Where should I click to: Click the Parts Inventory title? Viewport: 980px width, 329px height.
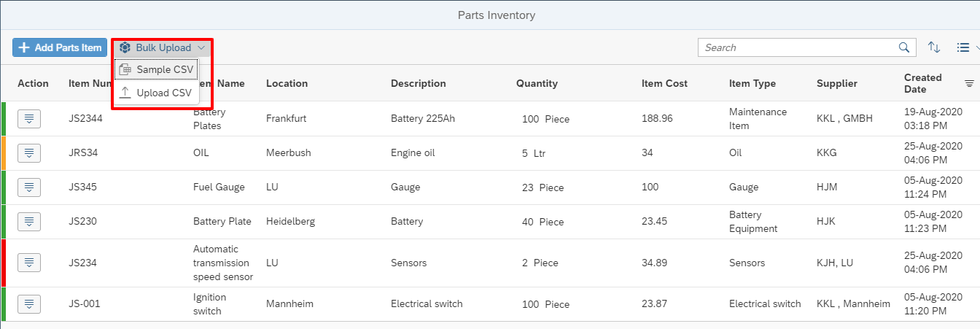pyautogui.click(x=497, y=15)
